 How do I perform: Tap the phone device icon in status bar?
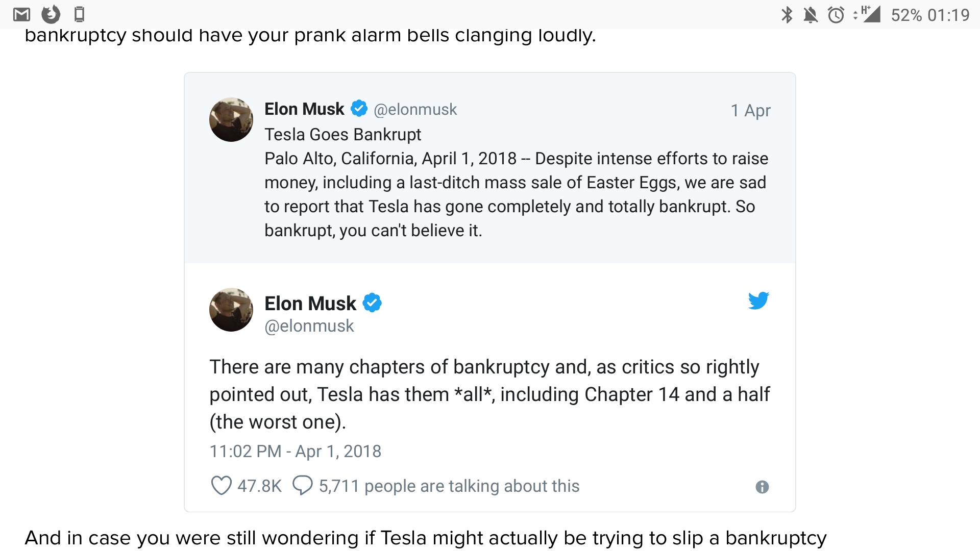pyautogui.click(x=79, y=14)
